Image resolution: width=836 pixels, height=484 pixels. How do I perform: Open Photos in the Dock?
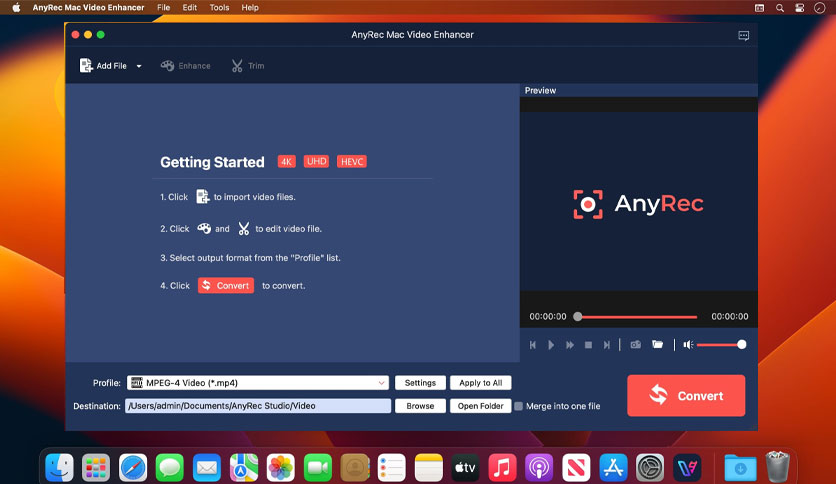tap(280, 468)
